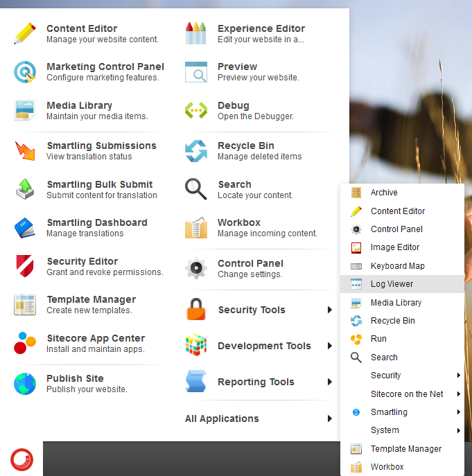
Task: Click the green Debug brackets icon
Action: point(196,110)
